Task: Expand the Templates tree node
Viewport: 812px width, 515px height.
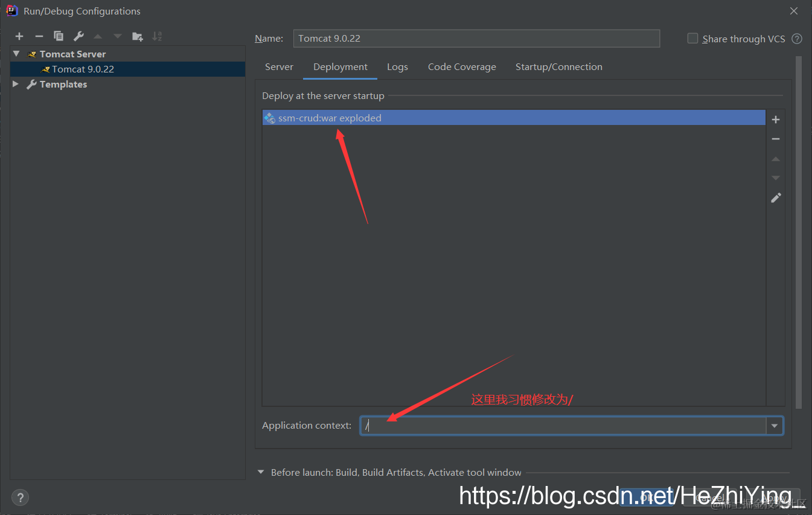Action: [x=16, y=84]
